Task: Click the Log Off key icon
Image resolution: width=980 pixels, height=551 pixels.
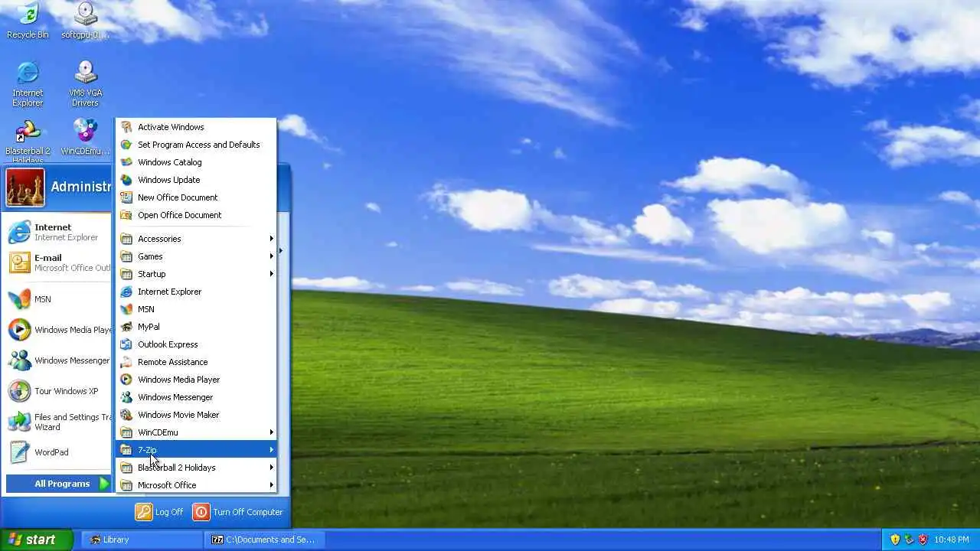Action: coord(144,512)
